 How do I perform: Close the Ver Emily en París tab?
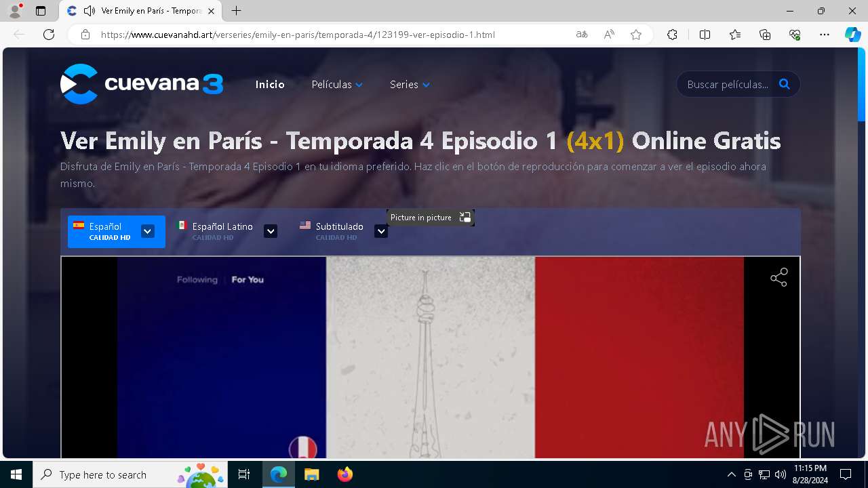tap(212, 11)
